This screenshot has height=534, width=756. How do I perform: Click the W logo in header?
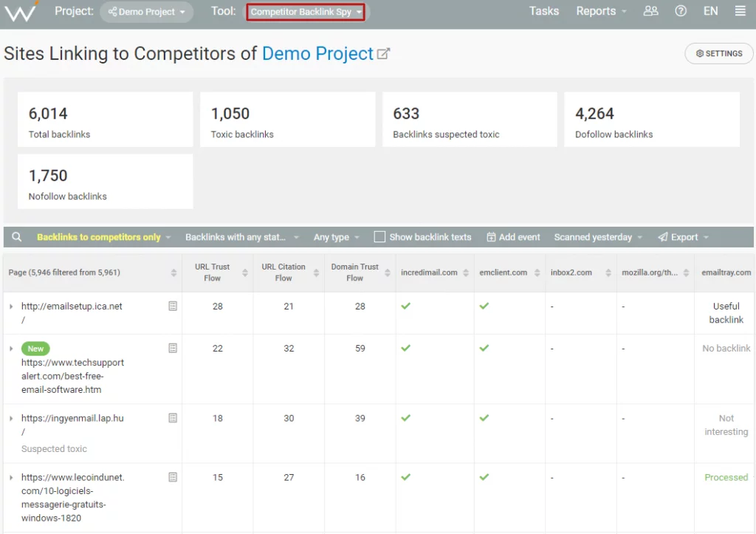tap(21, 12)
